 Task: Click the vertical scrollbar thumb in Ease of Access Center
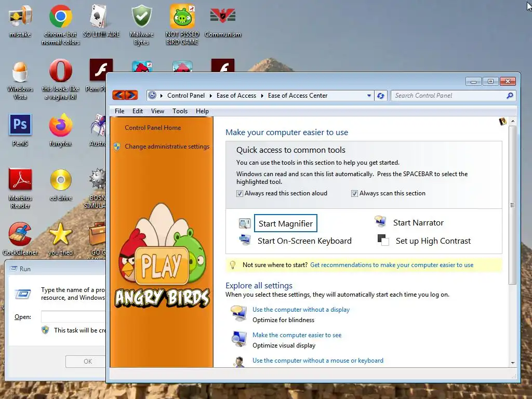coord(512,205)
